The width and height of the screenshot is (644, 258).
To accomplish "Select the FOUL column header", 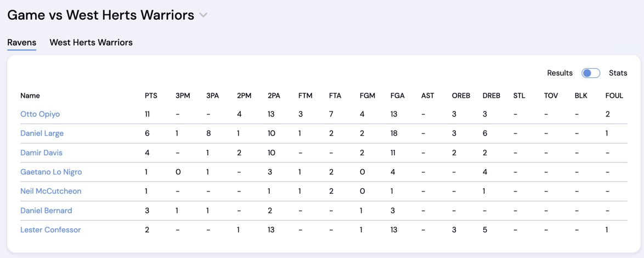I will (614, 96).
